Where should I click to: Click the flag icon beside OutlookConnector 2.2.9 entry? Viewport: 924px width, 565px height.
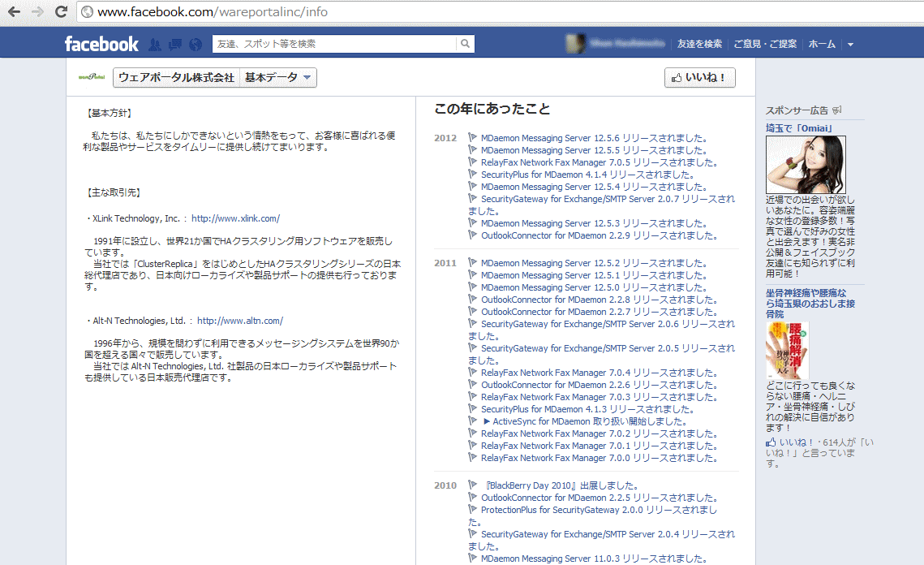(473, 235)
